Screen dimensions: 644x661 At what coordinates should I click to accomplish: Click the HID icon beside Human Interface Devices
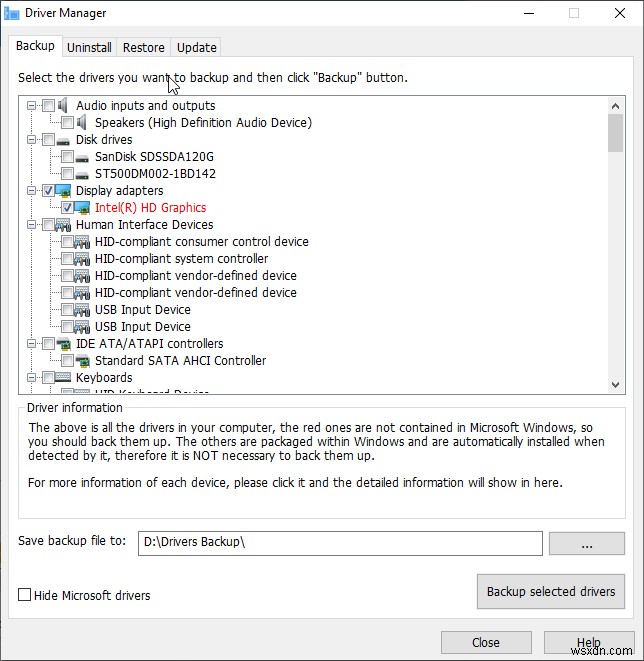click(63, 225)
